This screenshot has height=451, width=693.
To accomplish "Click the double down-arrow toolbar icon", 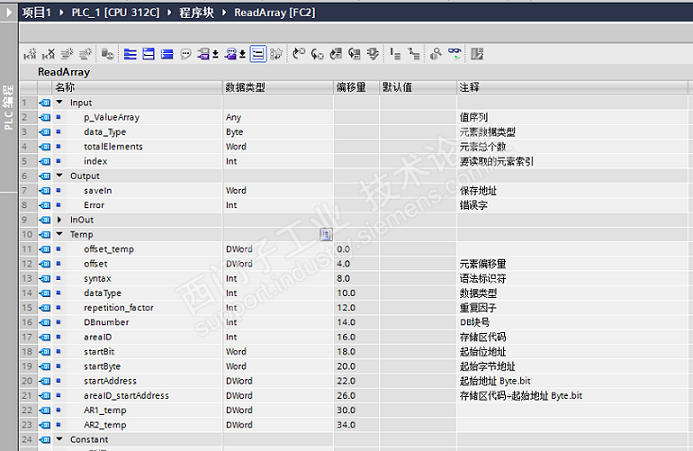I will [373, 54].
